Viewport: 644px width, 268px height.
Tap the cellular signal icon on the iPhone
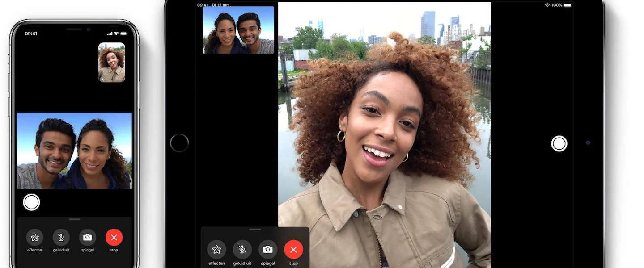109,33
